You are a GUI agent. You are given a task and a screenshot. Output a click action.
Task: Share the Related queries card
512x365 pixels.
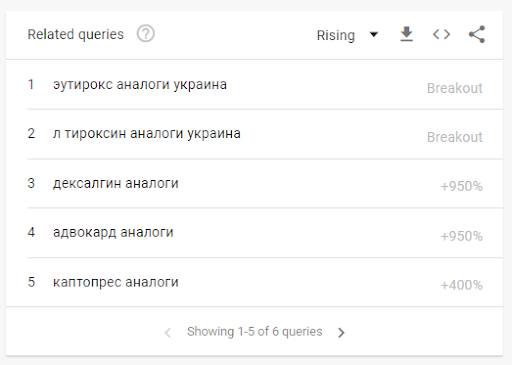click(477, 34)
